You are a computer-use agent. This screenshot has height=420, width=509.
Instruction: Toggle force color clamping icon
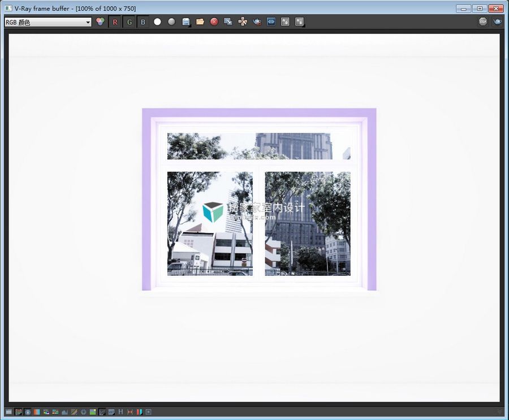(19, 412)
